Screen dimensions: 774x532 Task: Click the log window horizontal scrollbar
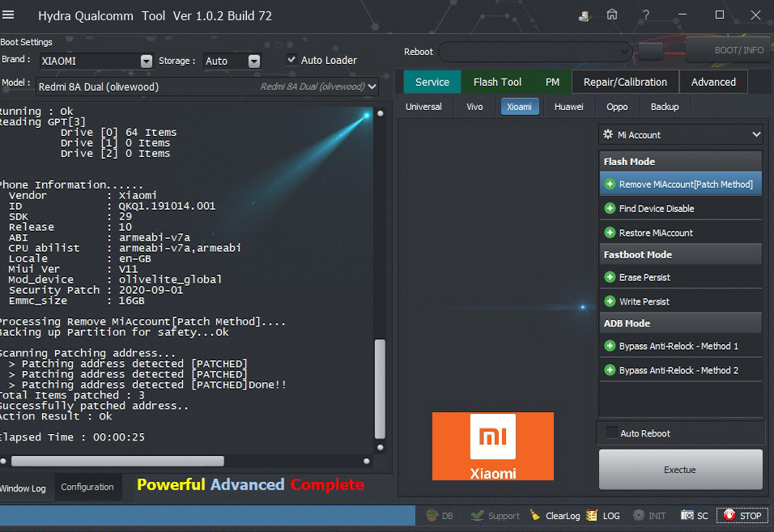pos(117,461)
